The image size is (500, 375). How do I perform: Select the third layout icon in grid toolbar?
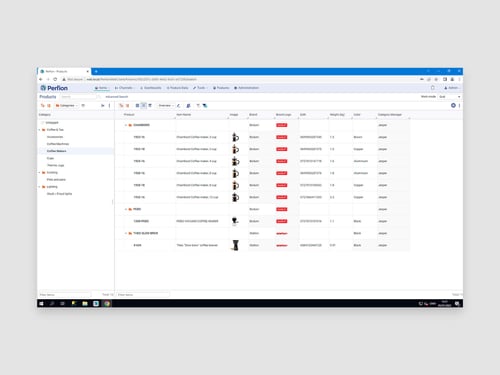click(x=150, y=106)
